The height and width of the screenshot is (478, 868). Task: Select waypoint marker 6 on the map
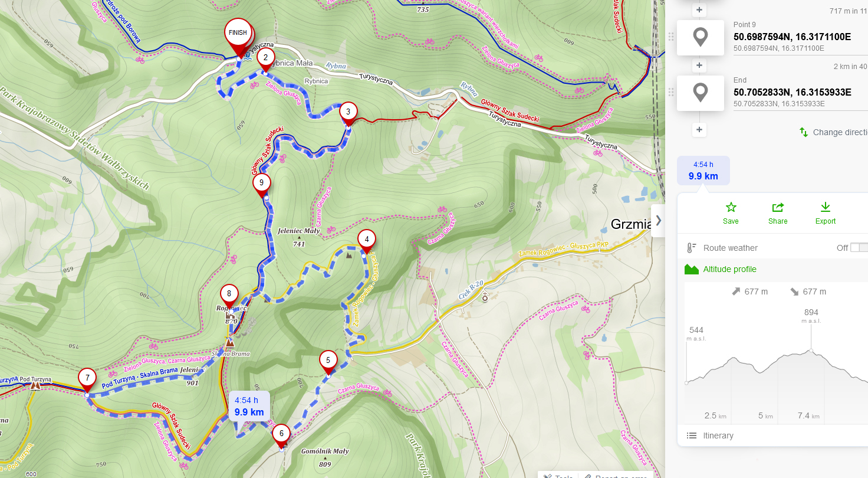281,436
